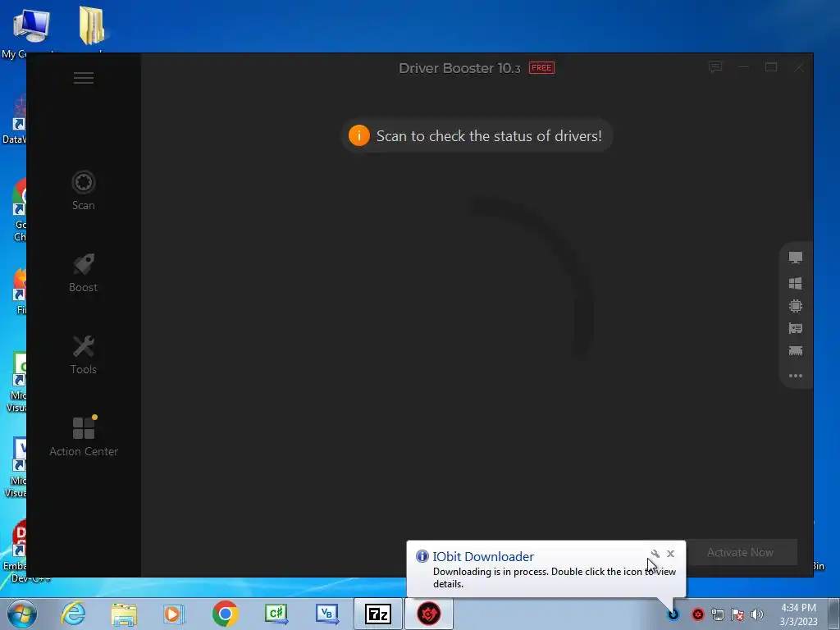Click the orange info icon in scan notice

click(359, 135)
